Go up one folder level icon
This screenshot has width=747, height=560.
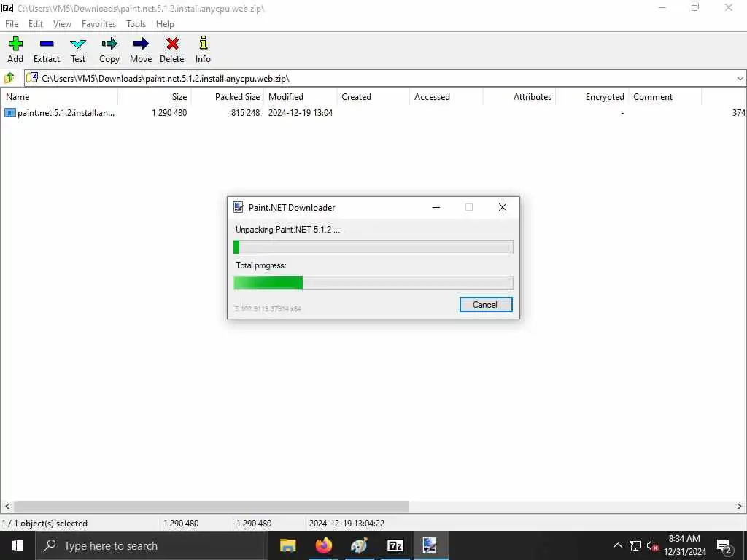pos(9,77)
